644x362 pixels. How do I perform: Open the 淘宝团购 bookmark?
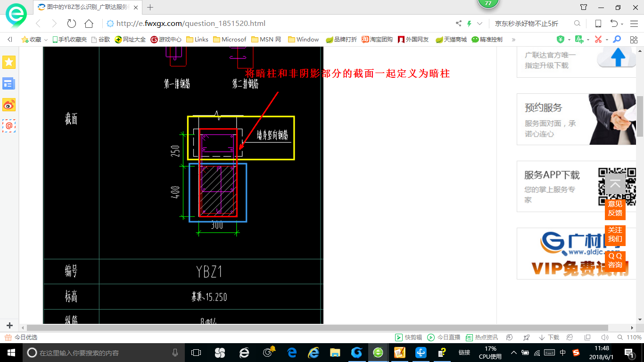pyautogui.click(x=377, y=40)
